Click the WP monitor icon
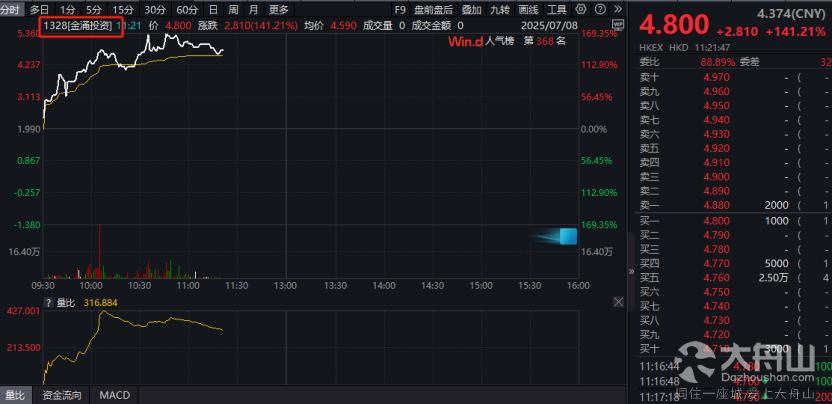Screen dimensions: 832x404 618,23
